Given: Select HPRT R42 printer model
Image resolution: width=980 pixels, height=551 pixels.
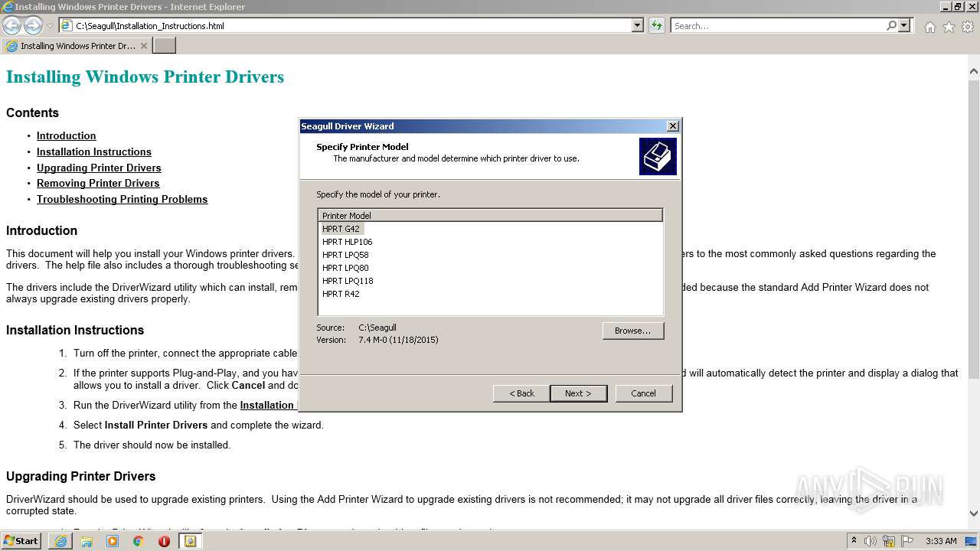Looking at the screenshot, I should point(341,294).
